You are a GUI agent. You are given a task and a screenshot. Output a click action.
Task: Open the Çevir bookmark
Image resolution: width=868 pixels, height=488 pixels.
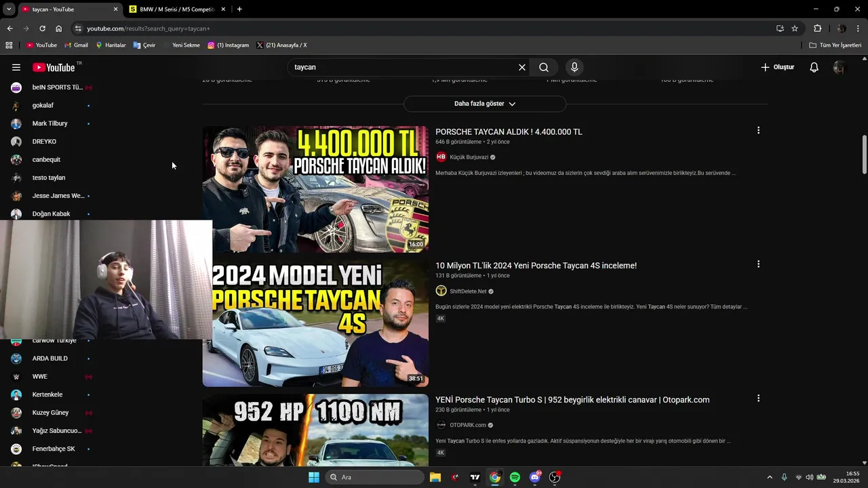[x=144, y=45]
